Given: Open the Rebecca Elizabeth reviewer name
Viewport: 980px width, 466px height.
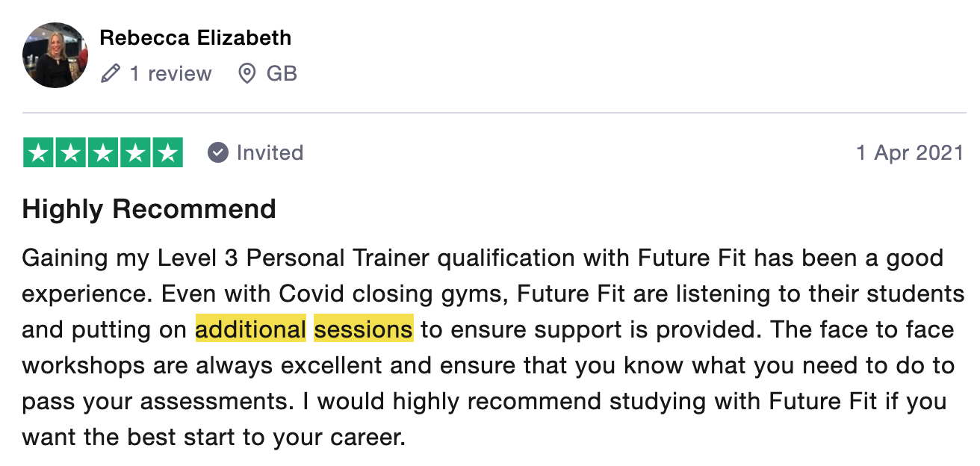Looking at the screenshot, I should [196, 37].
